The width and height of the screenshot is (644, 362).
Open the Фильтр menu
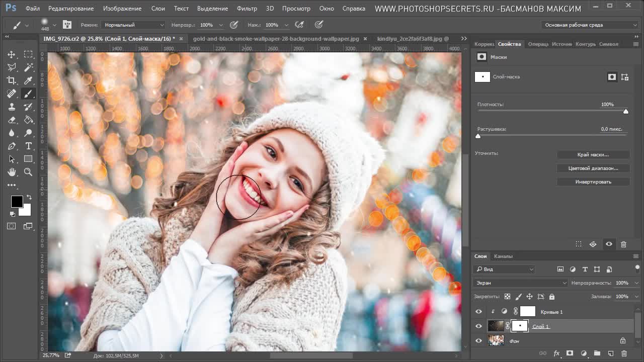coord(247,9)
